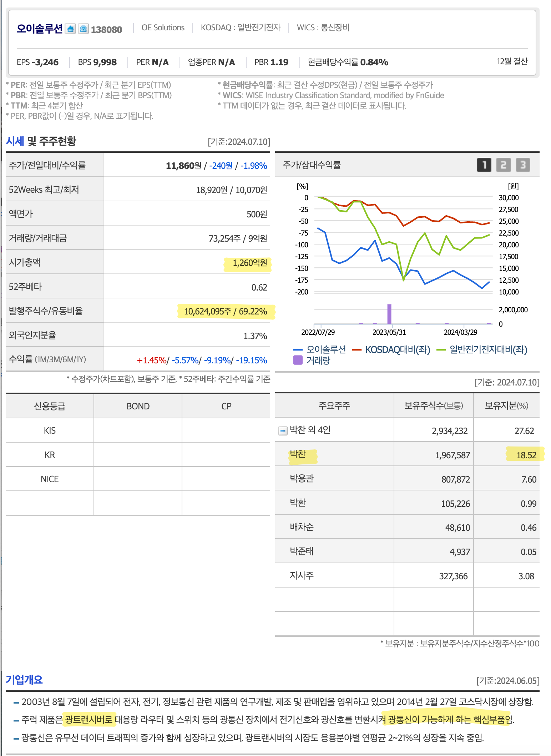Click the 일반전기전자대비(좌) green legend marker
This screenshot has width=551, height=756.
(441, 350)
